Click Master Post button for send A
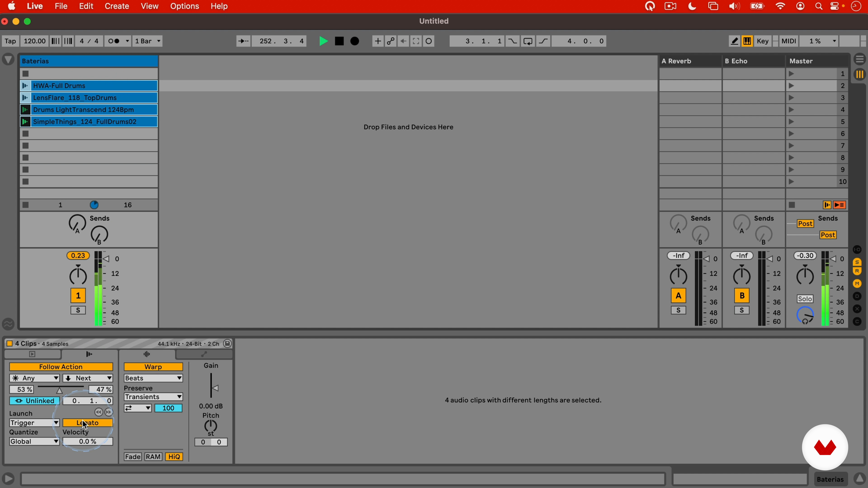The image size is (868, 488). 806,224
